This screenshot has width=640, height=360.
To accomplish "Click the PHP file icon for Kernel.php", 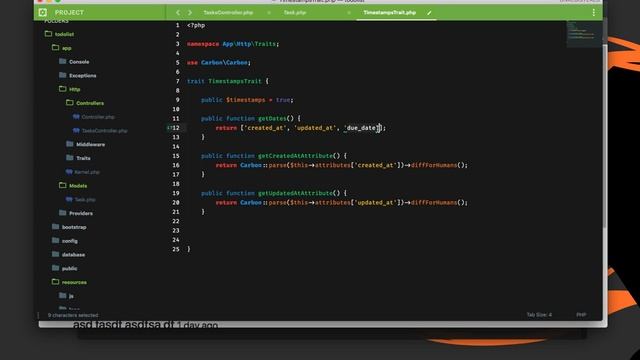I will coord(69,172).
